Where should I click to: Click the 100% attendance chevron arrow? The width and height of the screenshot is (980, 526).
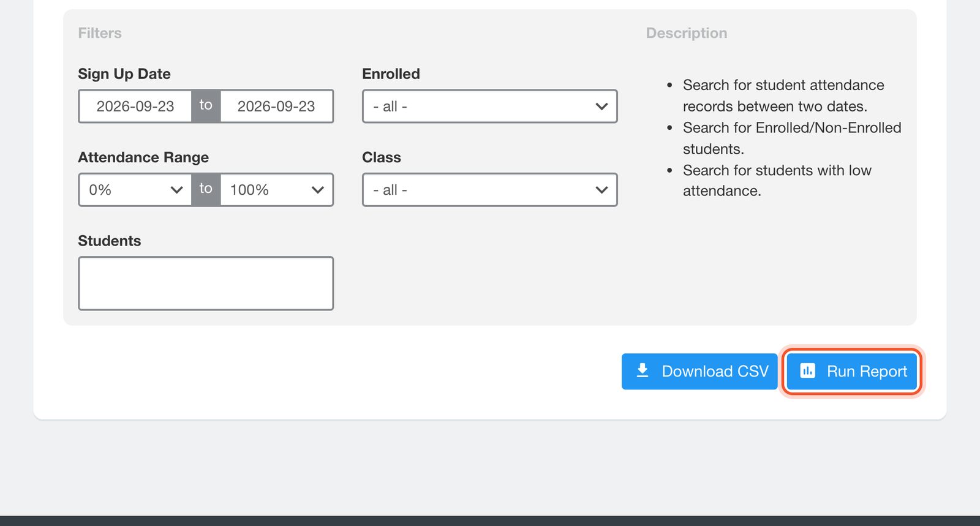click(x=317, y=190)
